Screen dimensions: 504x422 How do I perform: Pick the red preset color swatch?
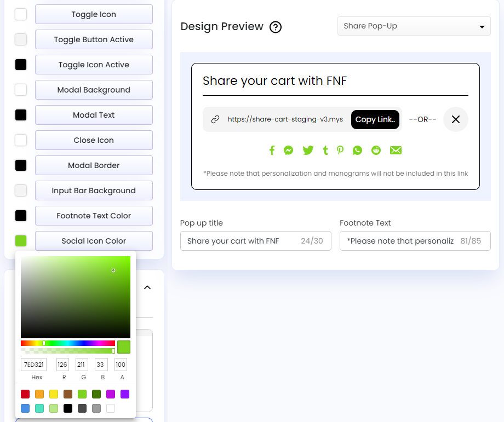(x=25, y=394)
